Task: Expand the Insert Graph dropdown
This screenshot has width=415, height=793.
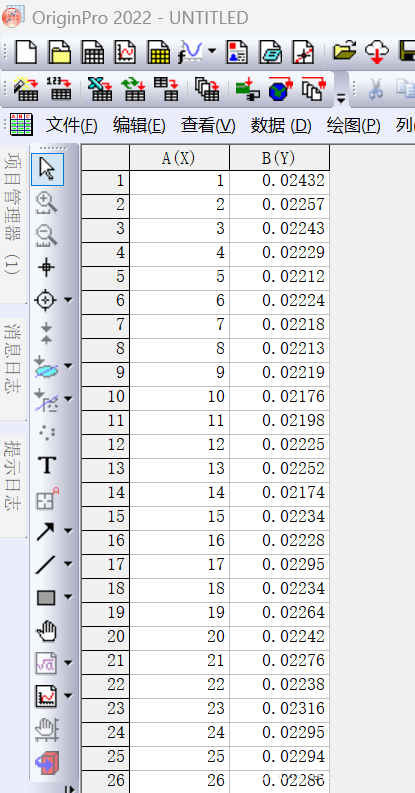Action: [x=68, y=696]
